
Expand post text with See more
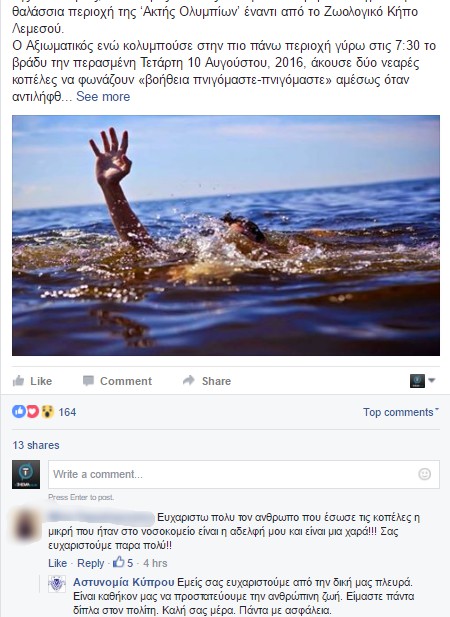[103, 96]
